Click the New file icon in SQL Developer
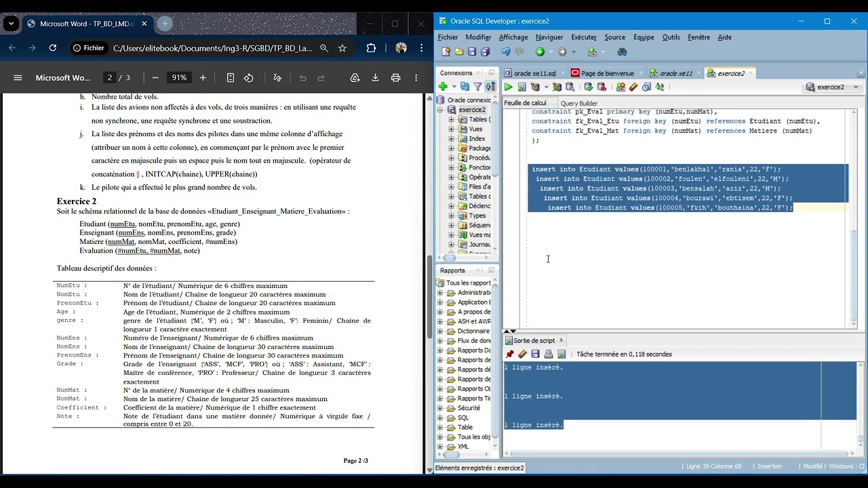Screen dimensions: 868x488 446,52
